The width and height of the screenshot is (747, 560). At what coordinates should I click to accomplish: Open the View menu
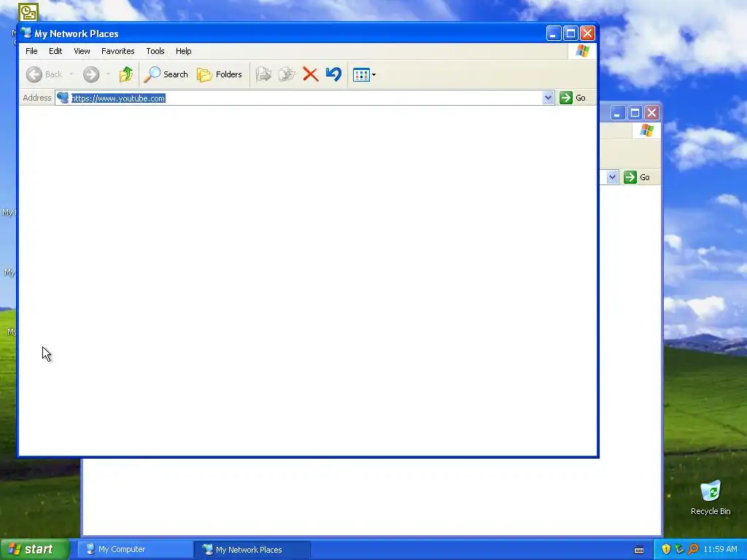click(x=82, y=51)
